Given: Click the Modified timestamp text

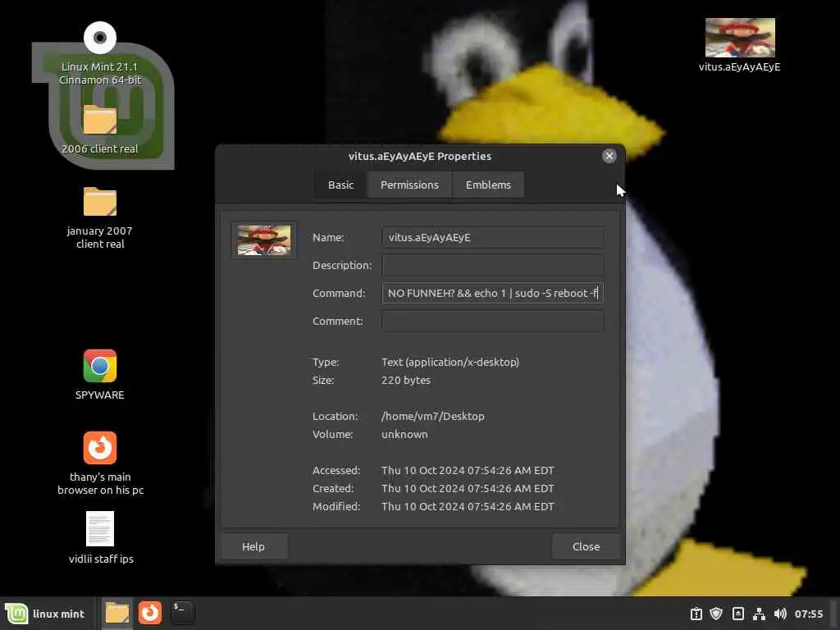Looking at the screenshot, I should (468, 506).
